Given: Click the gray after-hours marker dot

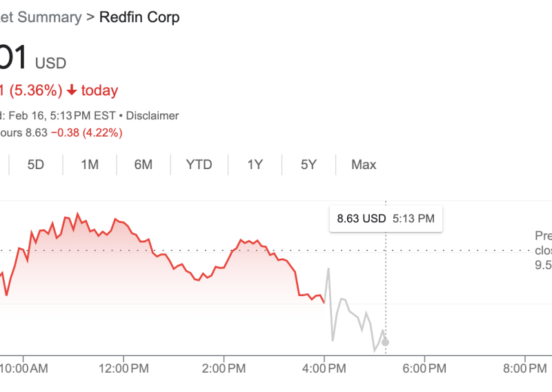Looking at the screenshot, I should click(x=385, y=342).
